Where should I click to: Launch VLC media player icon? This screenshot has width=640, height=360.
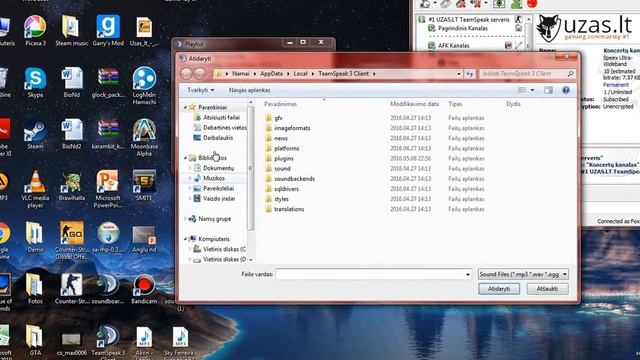coord(35,189)
